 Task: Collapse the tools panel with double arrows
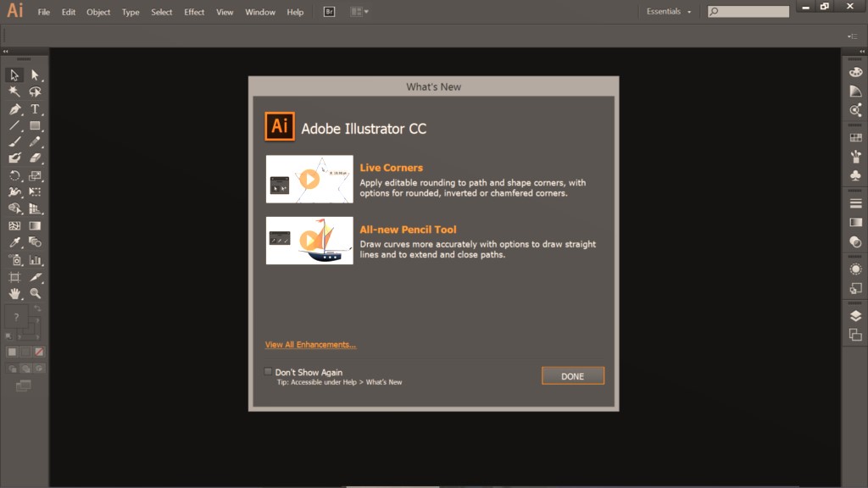click(x=6, y=52)
